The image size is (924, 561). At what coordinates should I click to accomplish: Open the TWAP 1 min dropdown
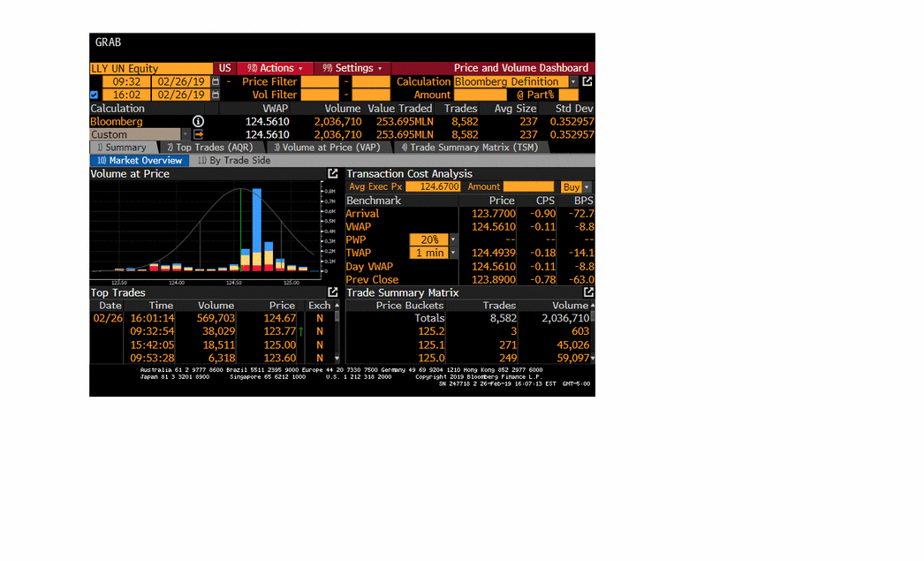(x=453, y=253)
